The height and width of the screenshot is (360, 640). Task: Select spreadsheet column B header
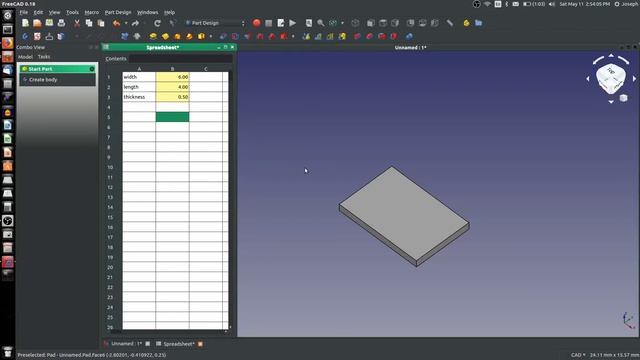click(x=172, y=69)
